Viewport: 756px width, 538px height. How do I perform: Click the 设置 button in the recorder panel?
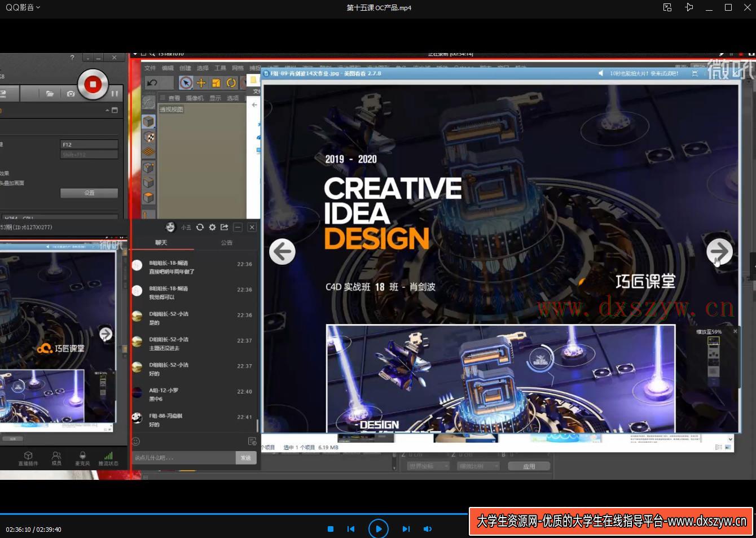(89, 193)
